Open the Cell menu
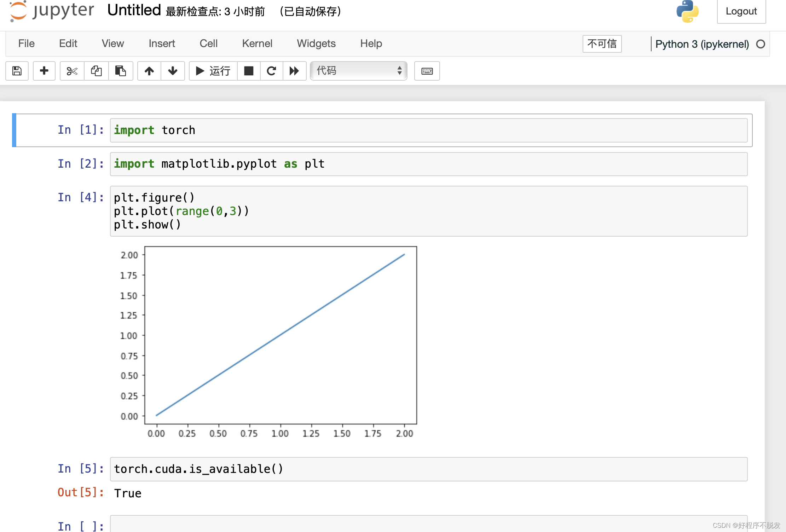Screen dimensions: 786x532 (209, 44)
